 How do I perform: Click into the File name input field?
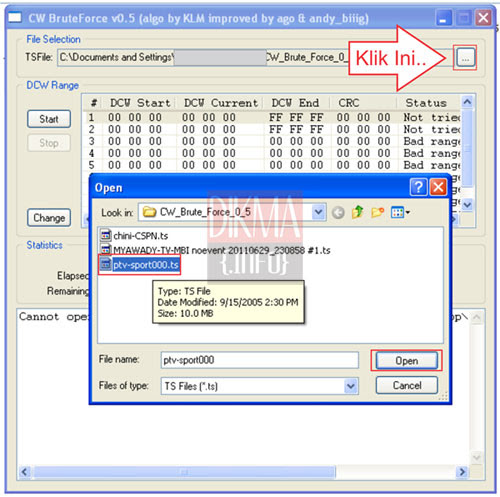pos(260,360)
